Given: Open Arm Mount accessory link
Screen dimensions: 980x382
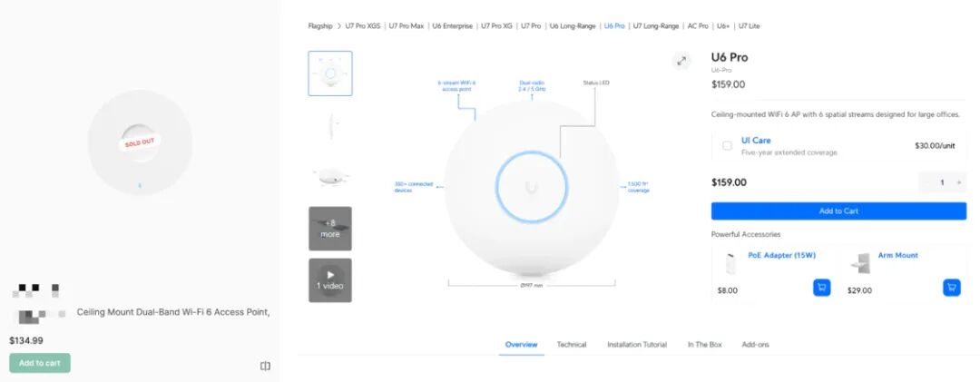Looking at the screenshot, I should pos(898,255).
